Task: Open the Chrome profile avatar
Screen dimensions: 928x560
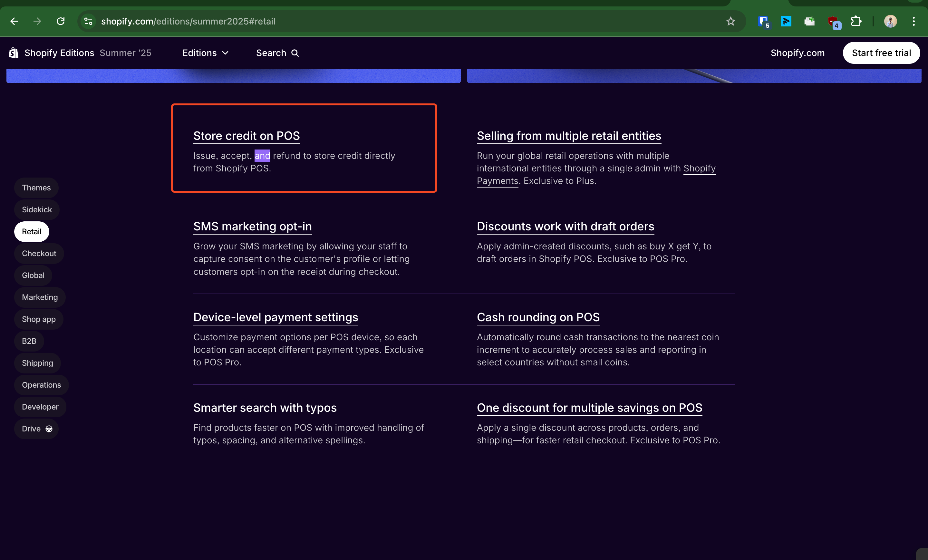Action: click(890, 22)
